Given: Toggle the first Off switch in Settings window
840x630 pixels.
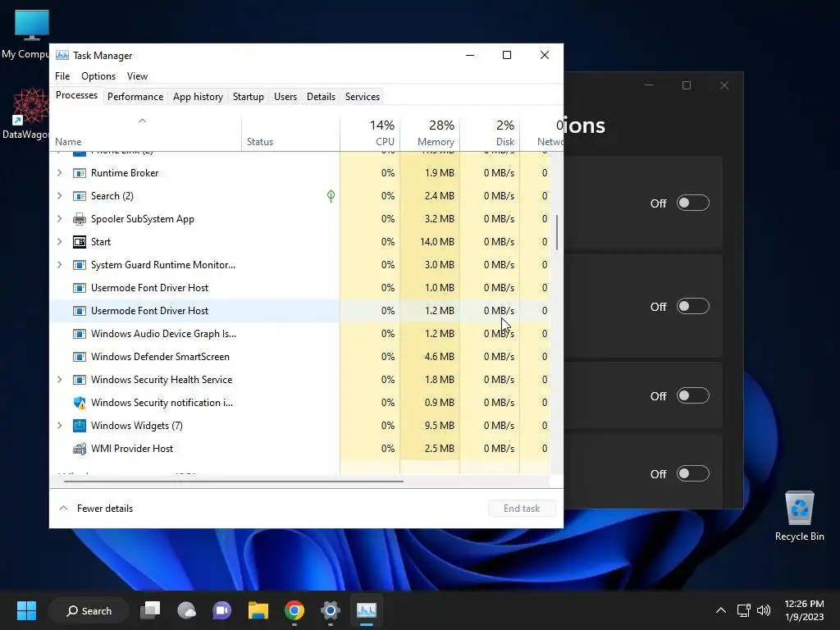Looking at the screenshot, I should pos(692,203).
